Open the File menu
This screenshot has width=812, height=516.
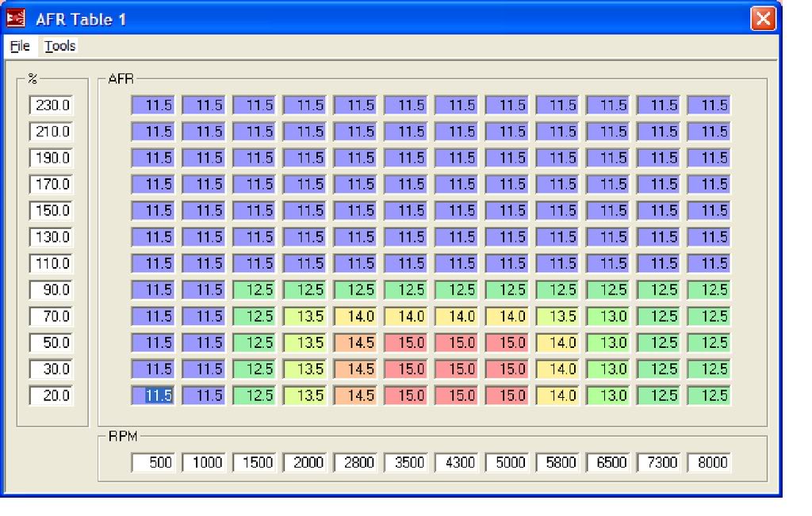click(20, 46)
